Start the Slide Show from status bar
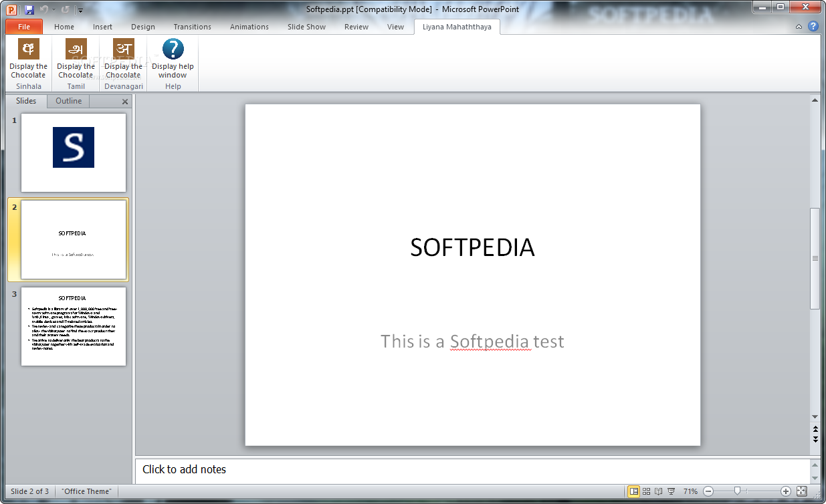The width and height of the screenshot is (826, 504). [x=671, y=491]
